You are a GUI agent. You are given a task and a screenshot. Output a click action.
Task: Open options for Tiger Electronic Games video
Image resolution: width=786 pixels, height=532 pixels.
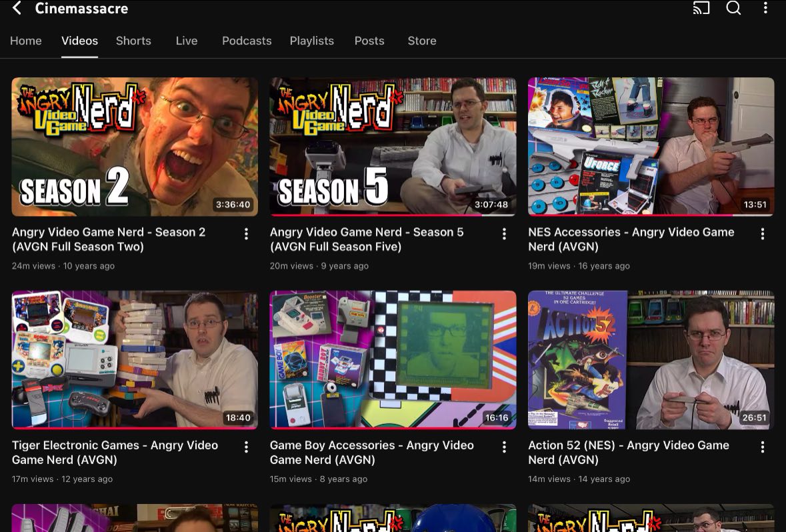[x=246, y=447]
